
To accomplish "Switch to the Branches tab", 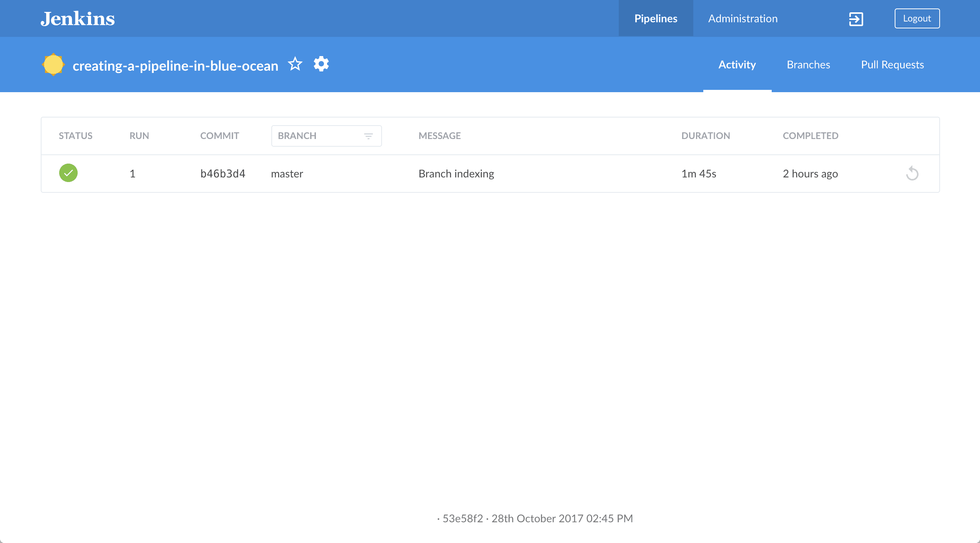I will tap(808, 64).
